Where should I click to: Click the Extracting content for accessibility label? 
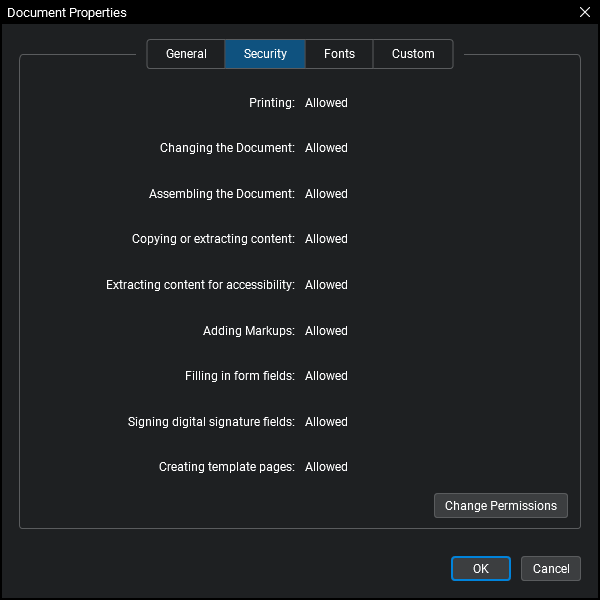pos(200,285)
